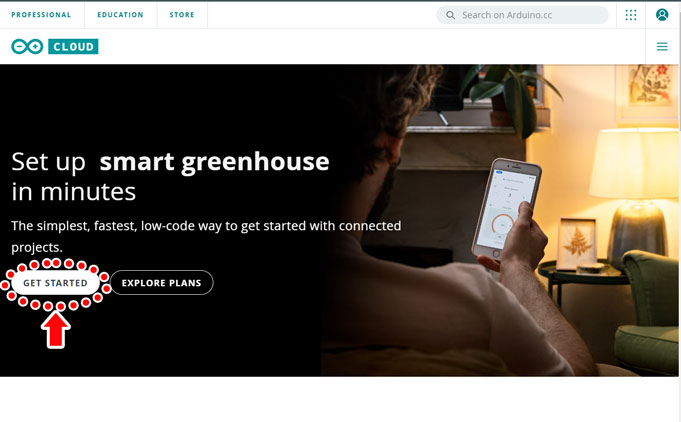This screenshot has width=681, height=422.
Task: Open the EDUCATION top navigation item
Action: (120, 15)
